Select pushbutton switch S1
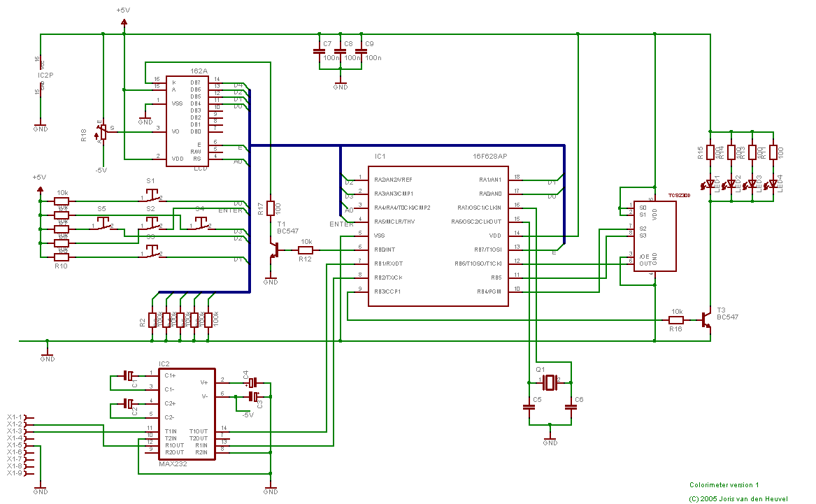 pyautogui.click(x=152, y=196)
